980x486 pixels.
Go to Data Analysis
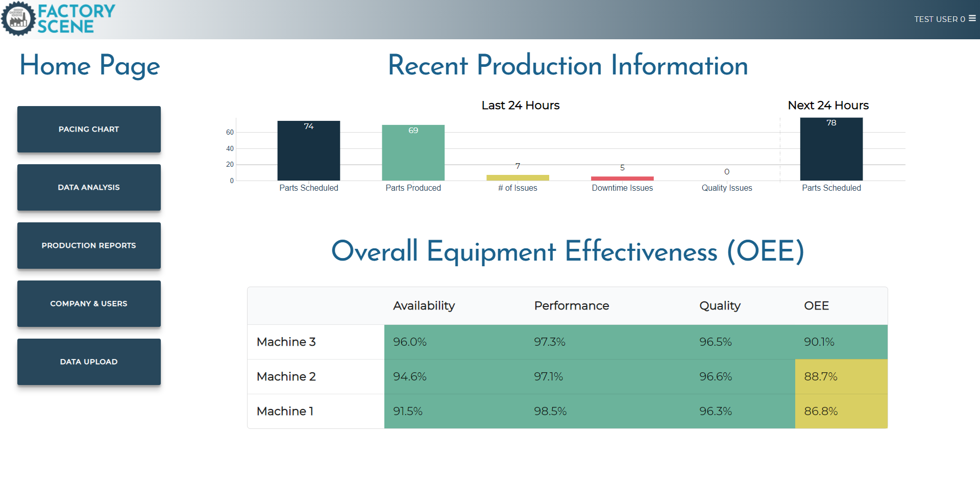[x=89, y=187]
